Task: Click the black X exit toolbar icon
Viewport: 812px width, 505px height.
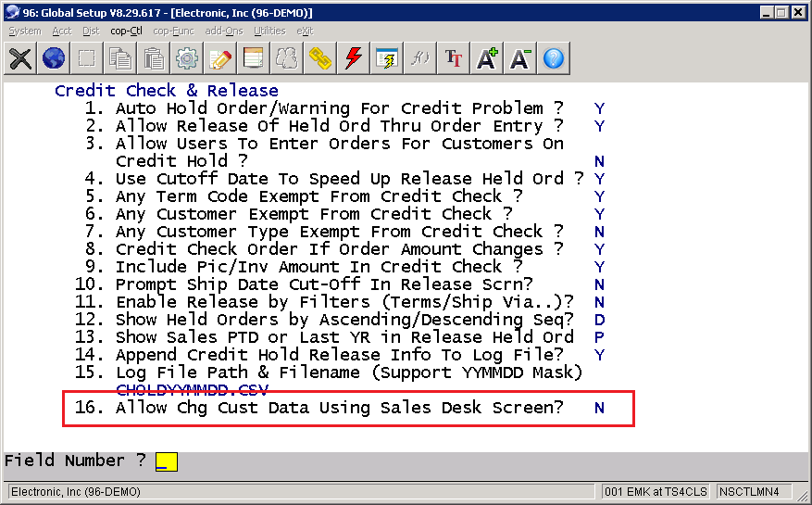Action: (x=20, y=58)
